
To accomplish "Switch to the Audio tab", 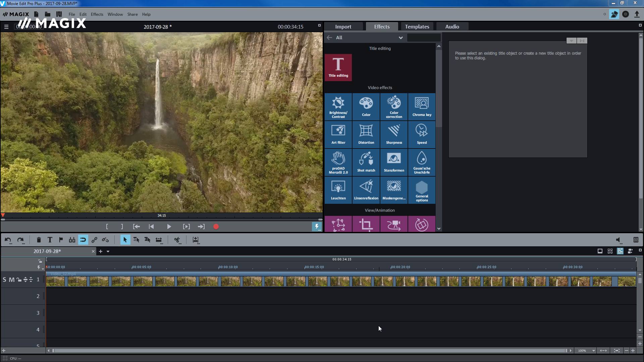I will click(452, 26).
